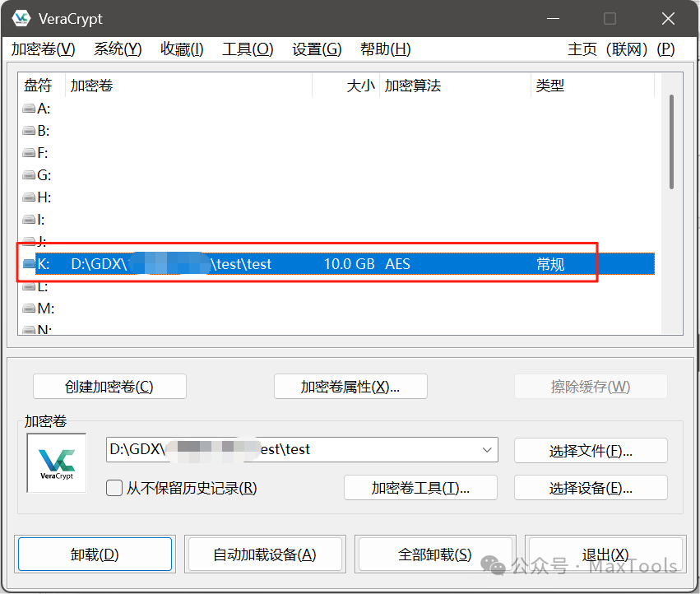Click the 选择文件(F)... button
700x594 pixels.
[591, 451]
